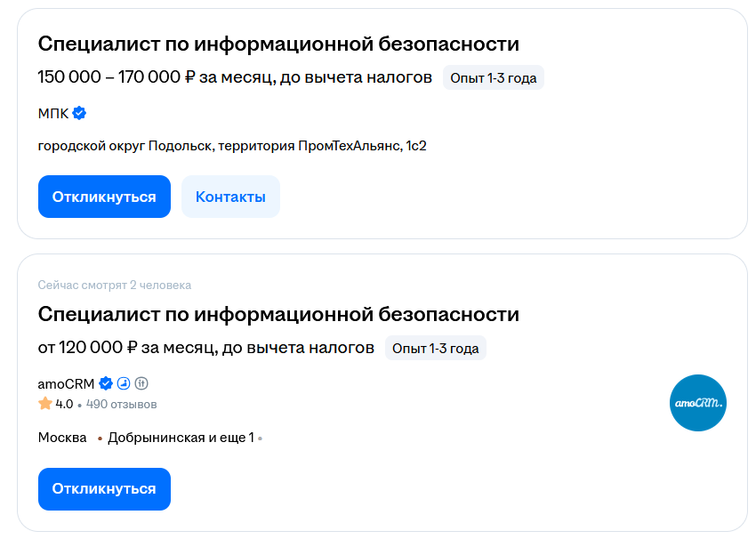Click the verified badge next to МПК
Image resolution: width=756 pixels, height=539 pixels.
[x=79, y=113]
